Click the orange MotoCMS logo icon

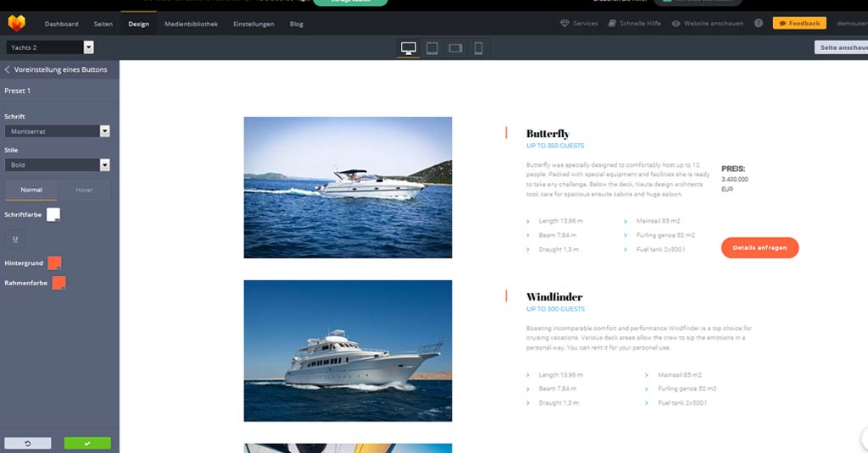pos(16,23)
